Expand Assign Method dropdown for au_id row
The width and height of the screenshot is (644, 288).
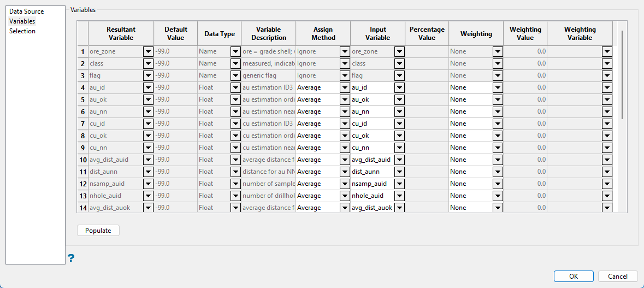345,87
